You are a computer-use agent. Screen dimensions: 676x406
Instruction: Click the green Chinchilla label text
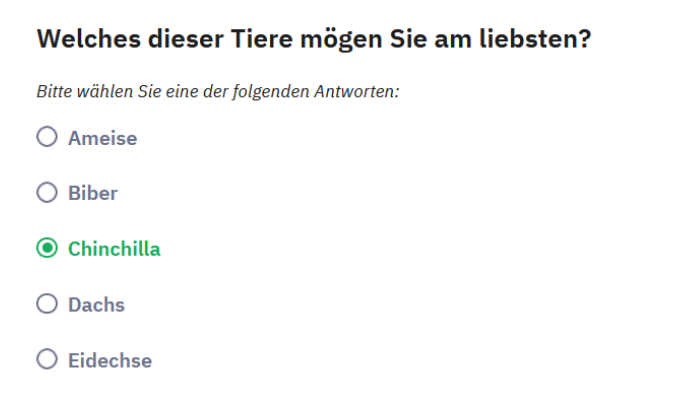click(x=114, y=249)
